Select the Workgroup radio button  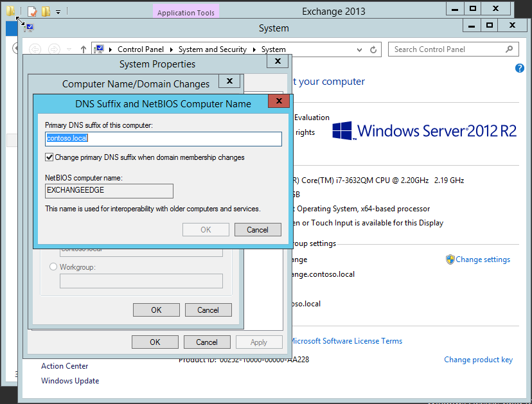coord(53,267)
